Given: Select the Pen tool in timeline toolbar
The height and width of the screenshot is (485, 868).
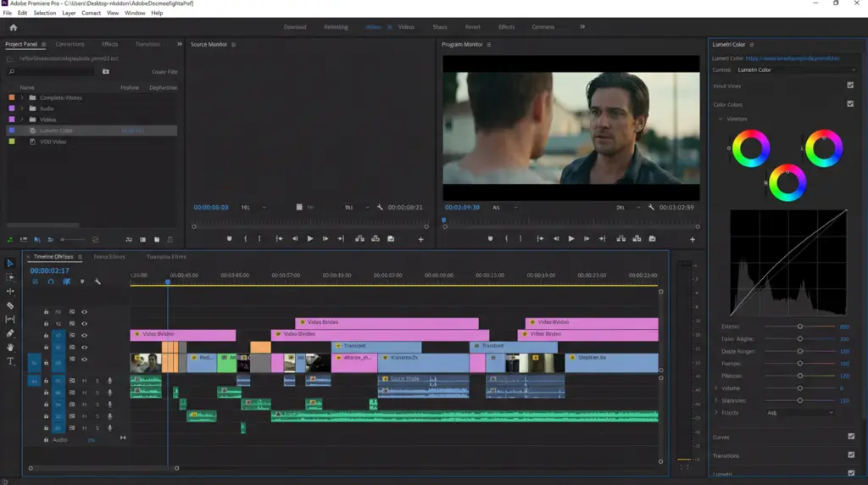Looking at the screenshot, I should click(10, 333).
